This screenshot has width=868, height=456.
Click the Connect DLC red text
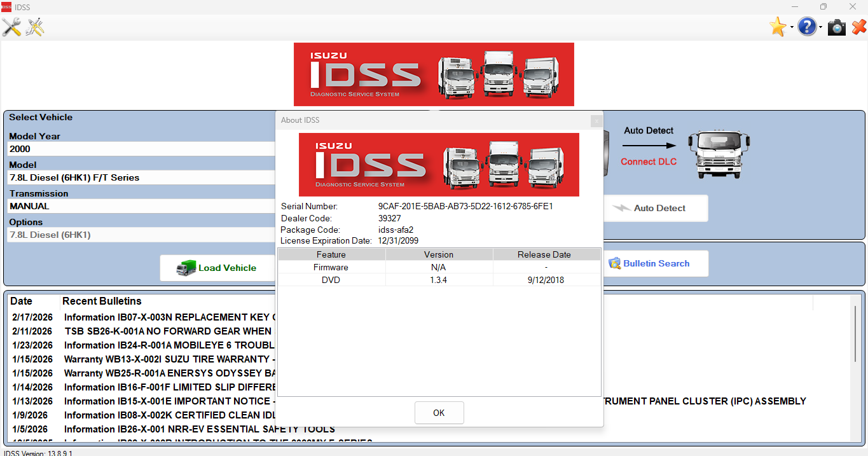point(649,162)
